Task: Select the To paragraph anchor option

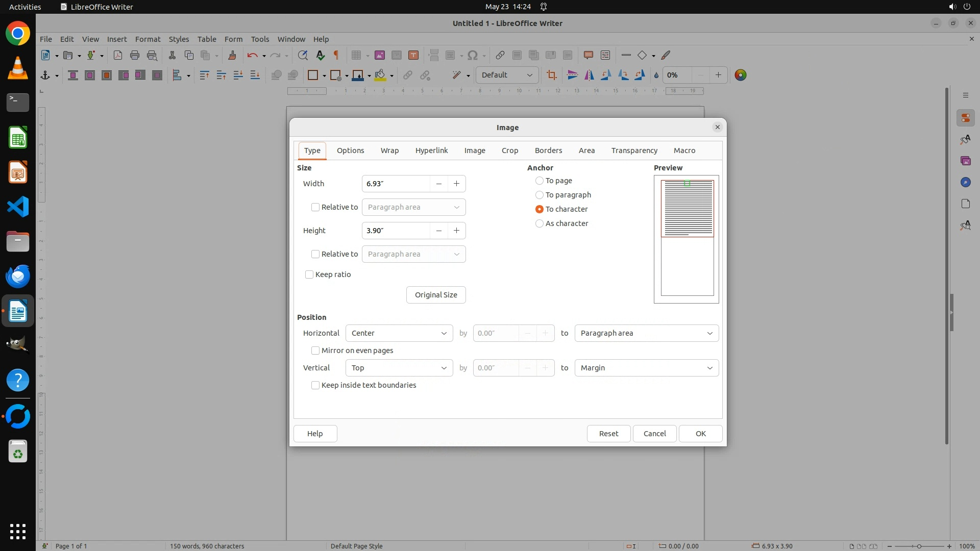Action: click(x=540, y=195)
